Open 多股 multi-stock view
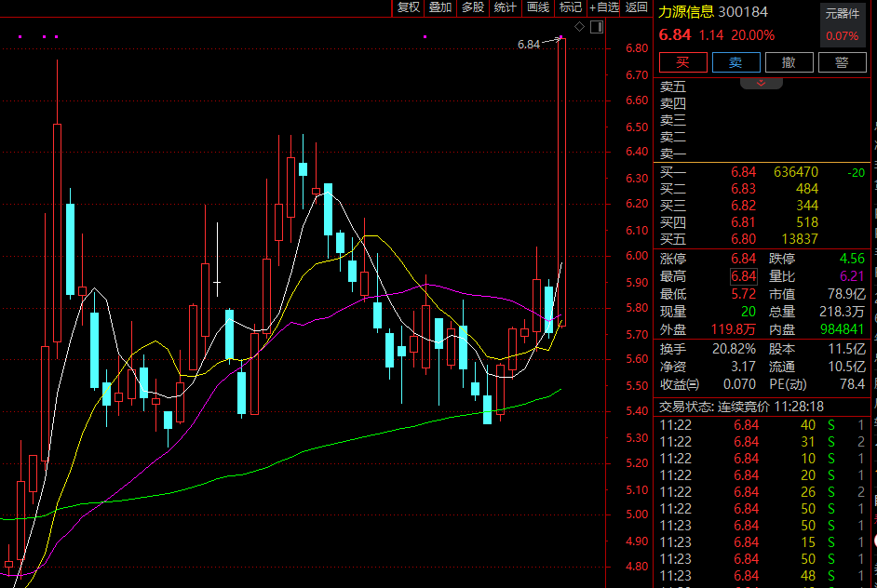 pos(473,7)
